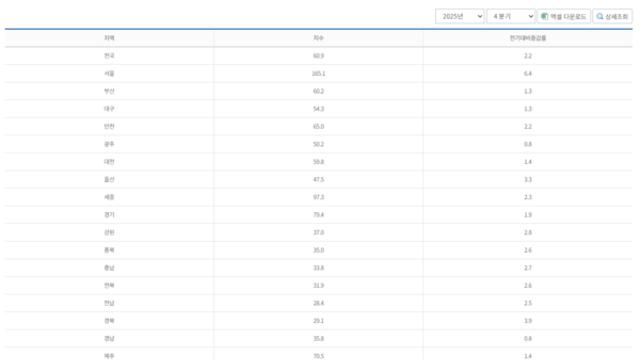Click the index value 35.0 for 충북

(318, 250)
